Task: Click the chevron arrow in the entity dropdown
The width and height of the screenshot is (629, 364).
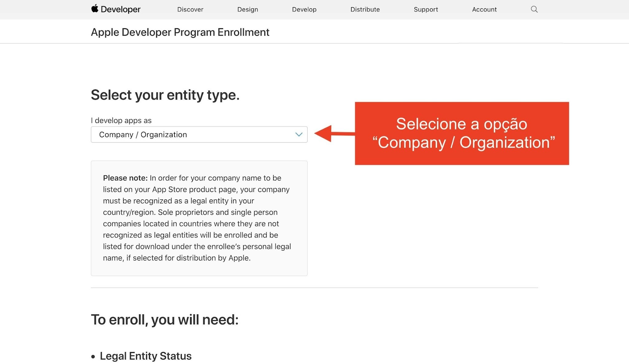Action: pos(299,135)
